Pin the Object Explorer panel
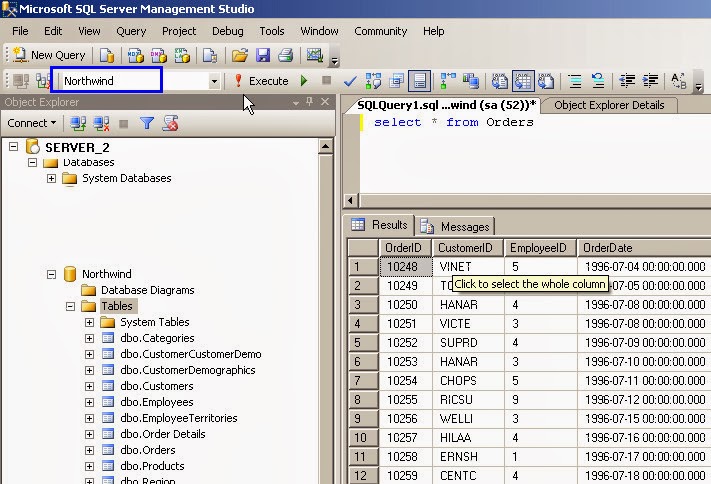Viewport: 711px width, 484px height. tap(310, 102)
